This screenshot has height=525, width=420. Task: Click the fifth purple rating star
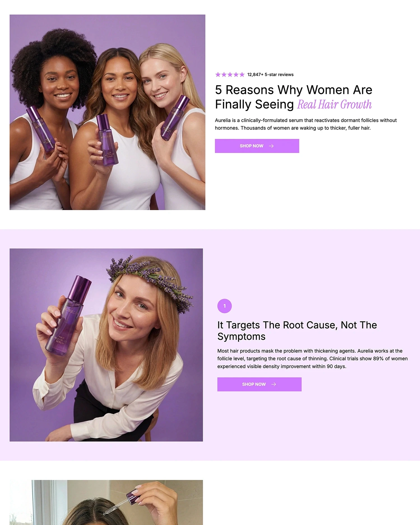(242, 74)
